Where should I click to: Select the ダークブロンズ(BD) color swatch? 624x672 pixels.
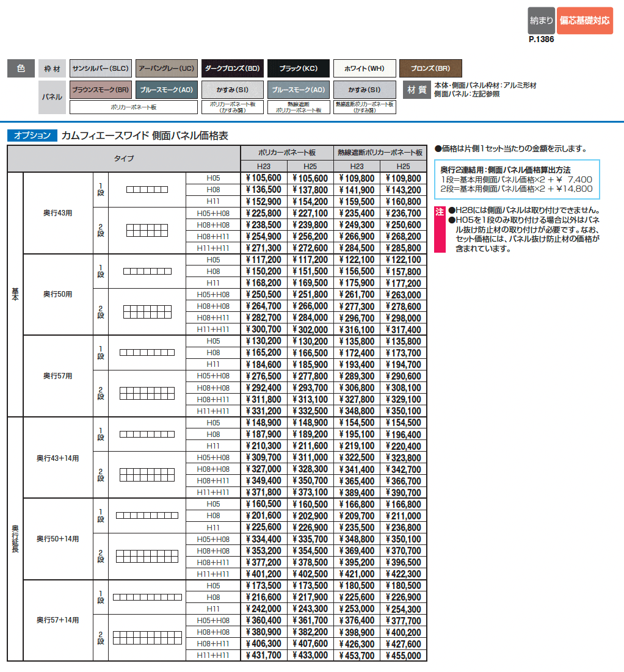(x=233, y=68)
